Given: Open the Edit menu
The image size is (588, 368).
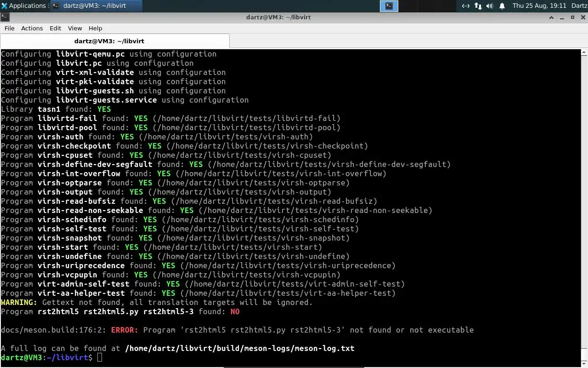Looking at the screenshot, I should pyautogui.click(x=56, y=28).
